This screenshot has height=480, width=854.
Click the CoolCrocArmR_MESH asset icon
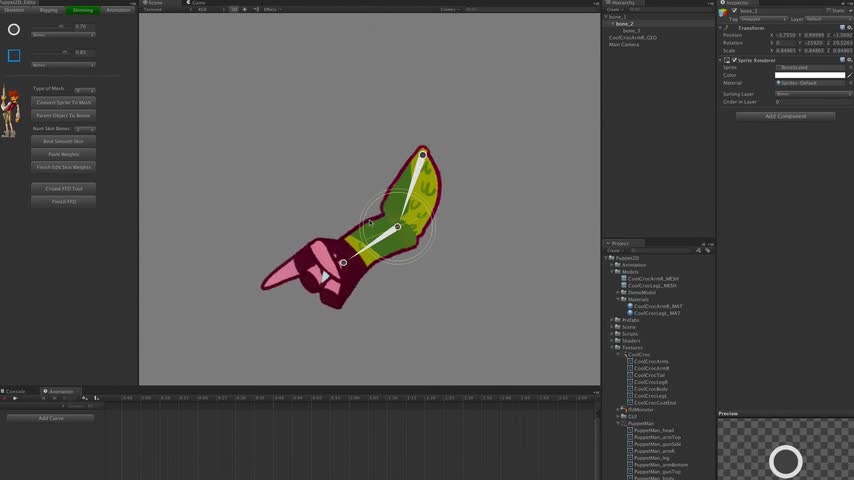coord(624,278)
